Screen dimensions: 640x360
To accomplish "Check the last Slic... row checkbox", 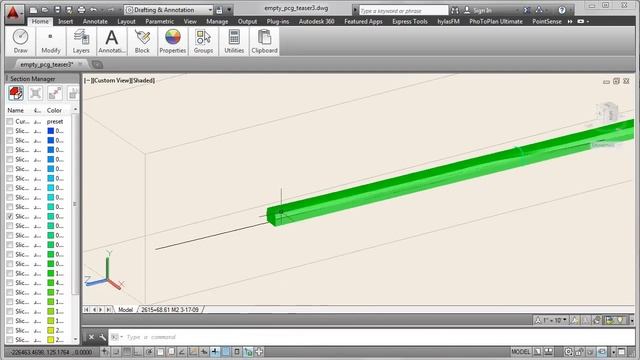I will pyautogui.click(x=10, y=340).
